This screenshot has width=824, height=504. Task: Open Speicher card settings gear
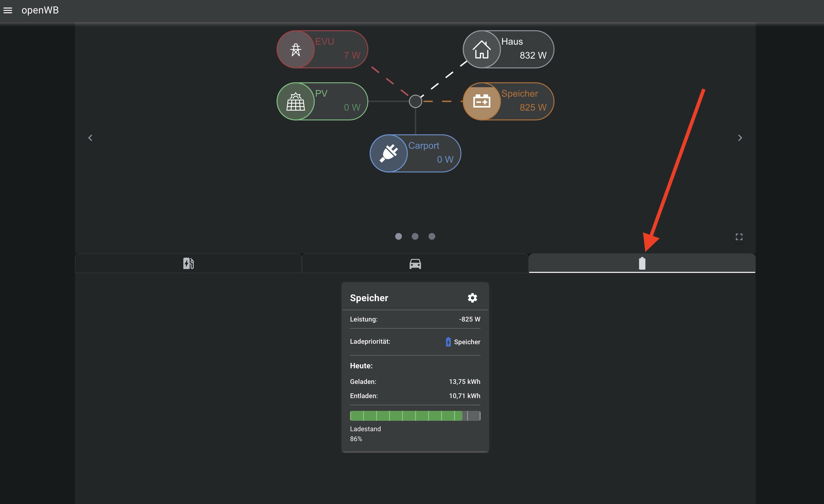click(472, 298)
